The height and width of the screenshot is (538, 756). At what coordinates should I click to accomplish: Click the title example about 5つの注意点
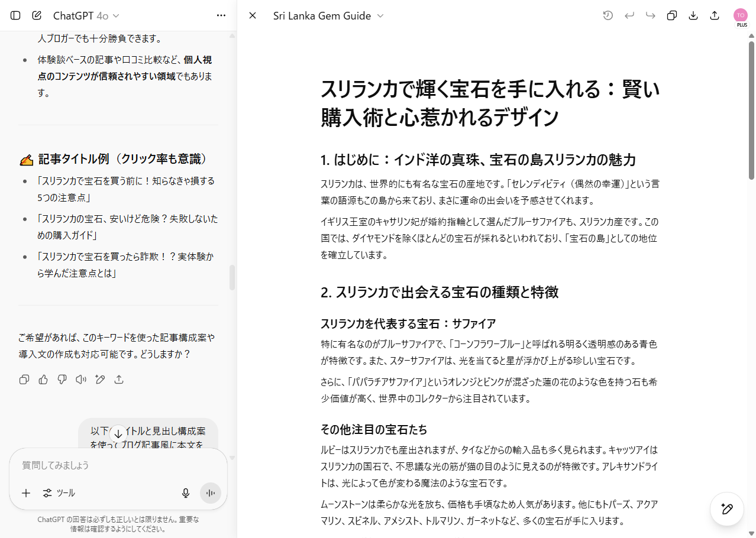126,189
